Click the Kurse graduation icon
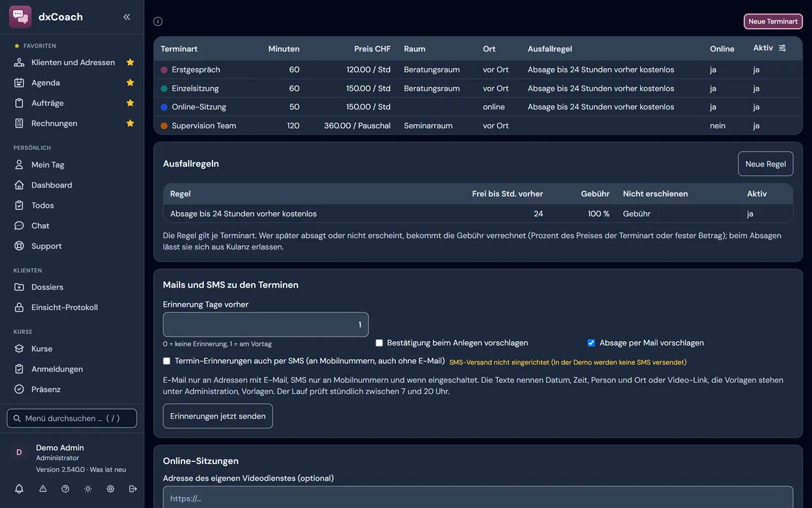812x508 pixels. (19, 349)
